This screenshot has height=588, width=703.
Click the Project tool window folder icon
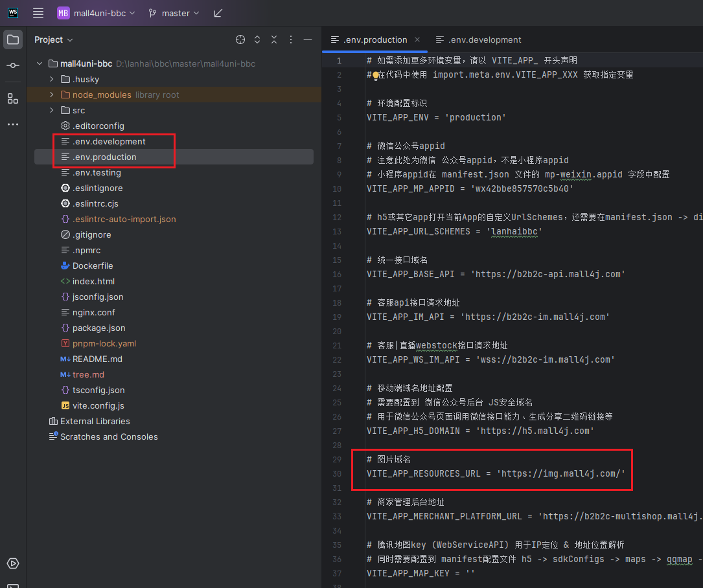[x=13, y=40]
